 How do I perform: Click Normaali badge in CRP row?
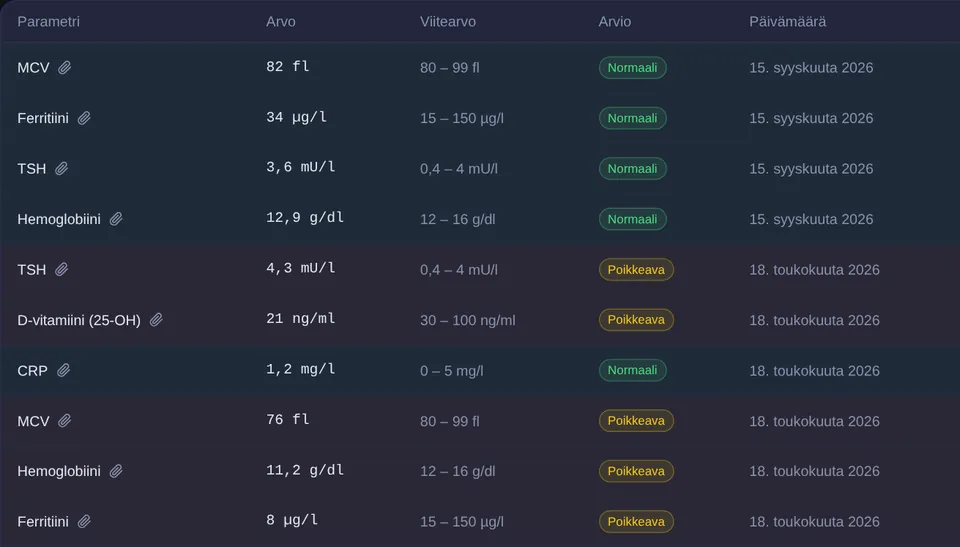pyautogui.click(x=632, y=370)
